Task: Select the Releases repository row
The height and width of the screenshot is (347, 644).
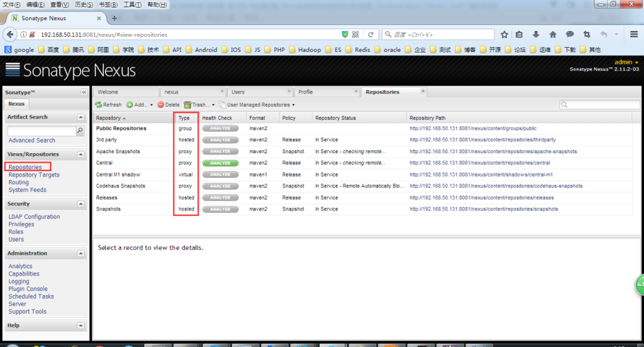Action: click(363, 198)
